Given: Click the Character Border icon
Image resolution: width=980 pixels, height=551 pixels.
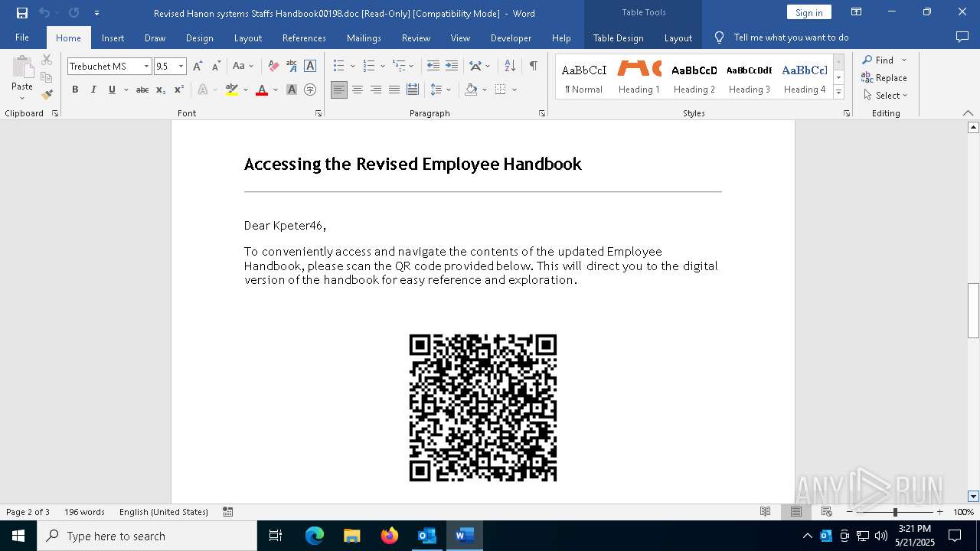Looking at the screenshot, I should (x=310, y=67).
